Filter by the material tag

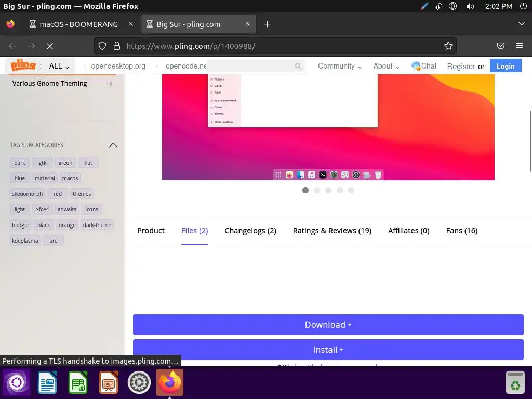coord(45,179)
